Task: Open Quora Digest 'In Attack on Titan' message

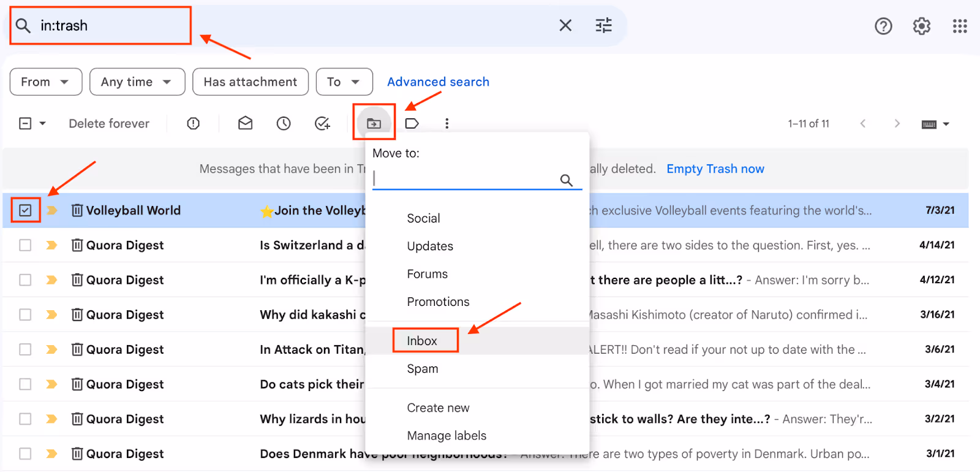Action: [485, 349]
